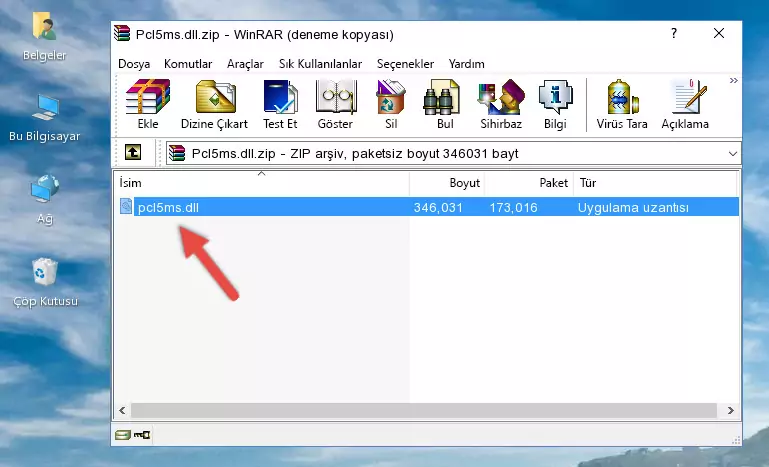Select the pcl5ms.dll file name
This screenshot has width=769, height=467.
[x=168, y=208]
